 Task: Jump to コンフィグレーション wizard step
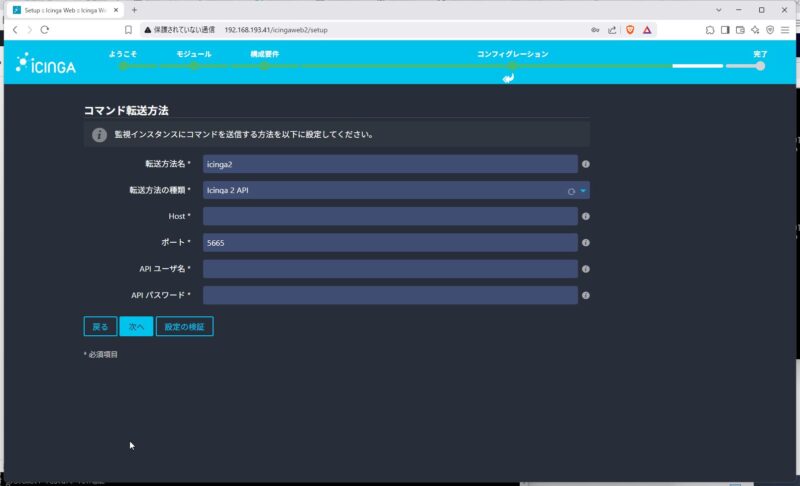coord(513,54)
